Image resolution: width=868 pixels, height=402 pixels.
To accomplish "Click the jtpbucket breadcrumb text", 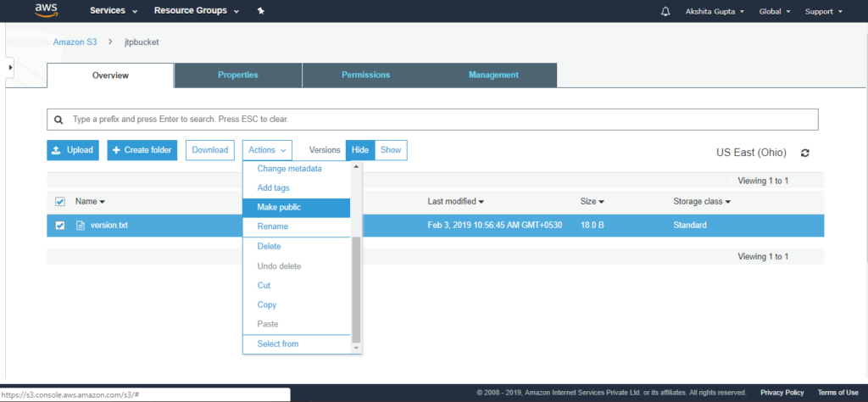I will pyautogui.click(x=142, y=42).
